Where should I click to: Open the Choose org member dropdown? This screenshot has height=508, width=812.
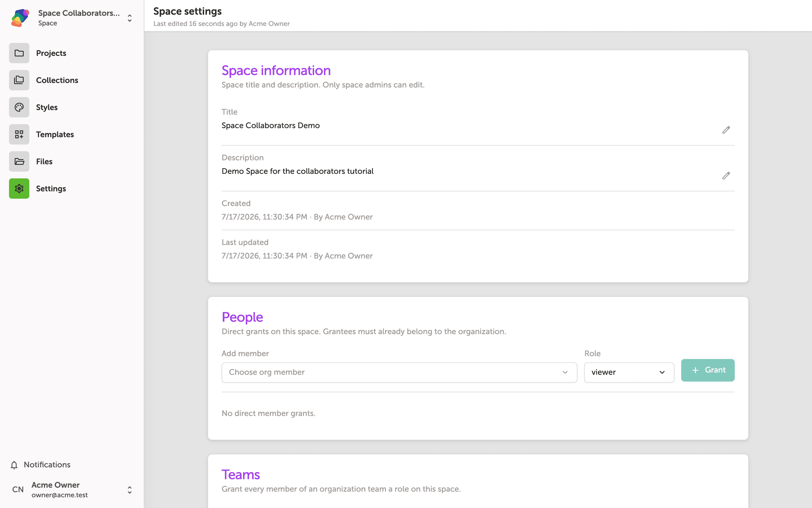[399, 372]
